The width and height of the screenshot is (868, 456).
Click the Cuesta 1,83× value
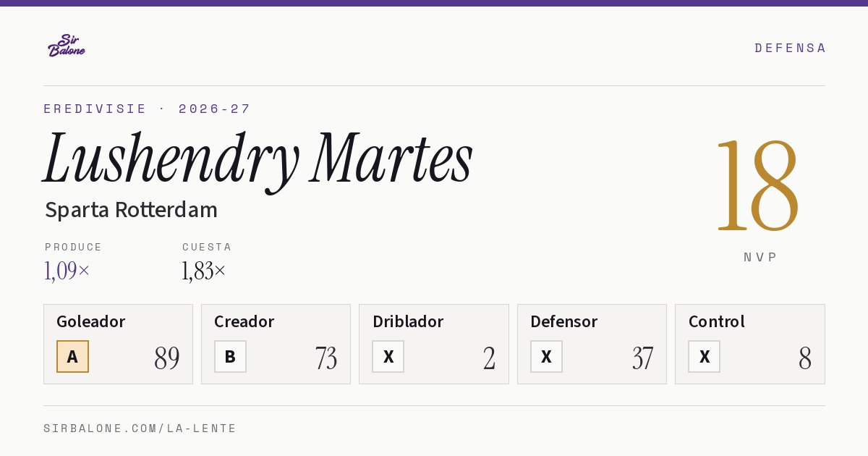point(204,271)
